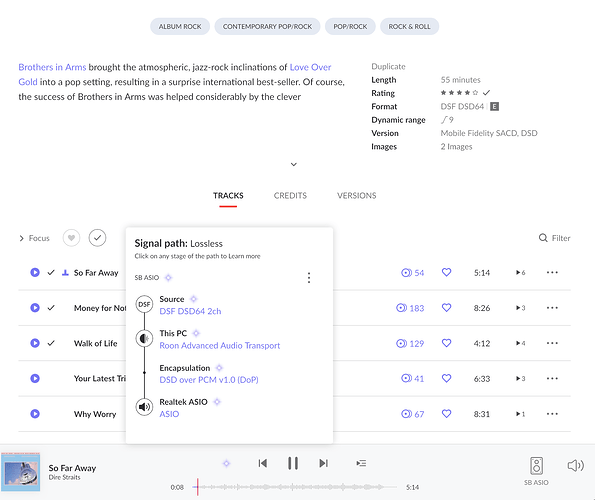Screen dimensions: 595x500
Task: Toggle the heart favorites filter
Action: (x=71, y=238)
